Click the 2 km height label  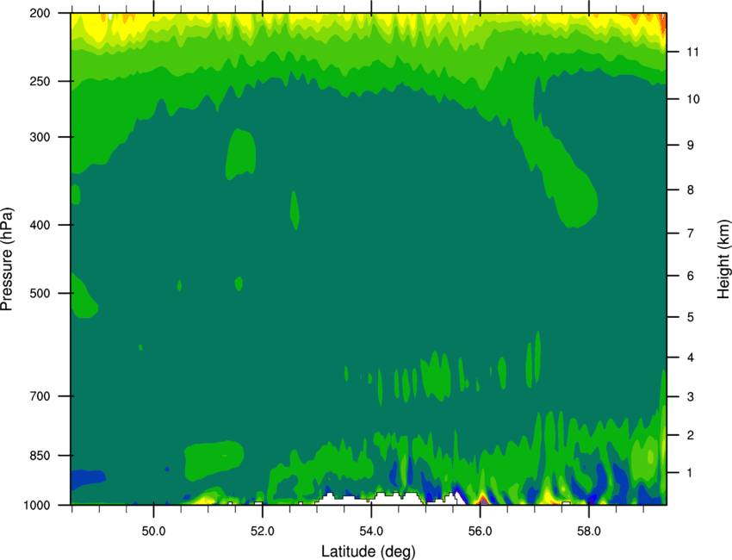point(690,435)
